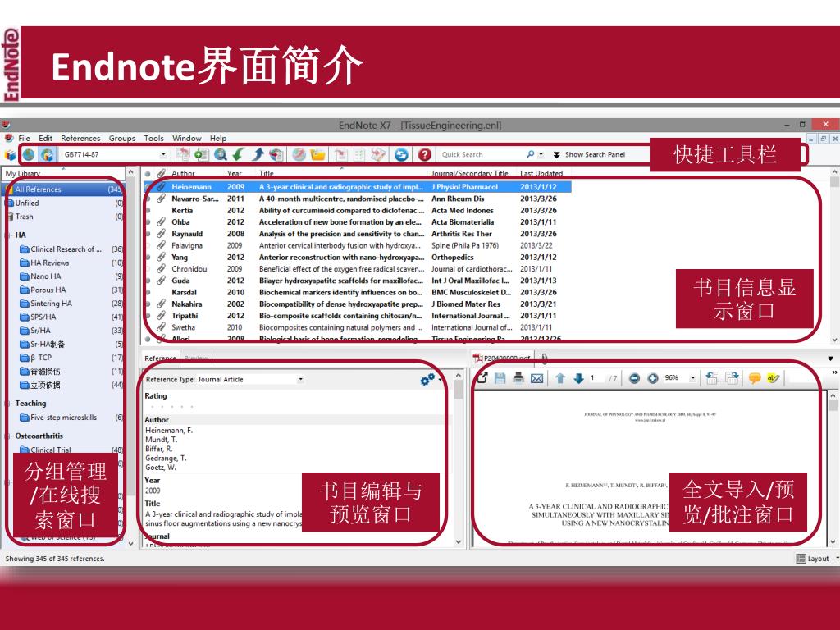This screenshot has height=630, width=840.
Task: Sort by the Last Updated column header
Action: 541,173
